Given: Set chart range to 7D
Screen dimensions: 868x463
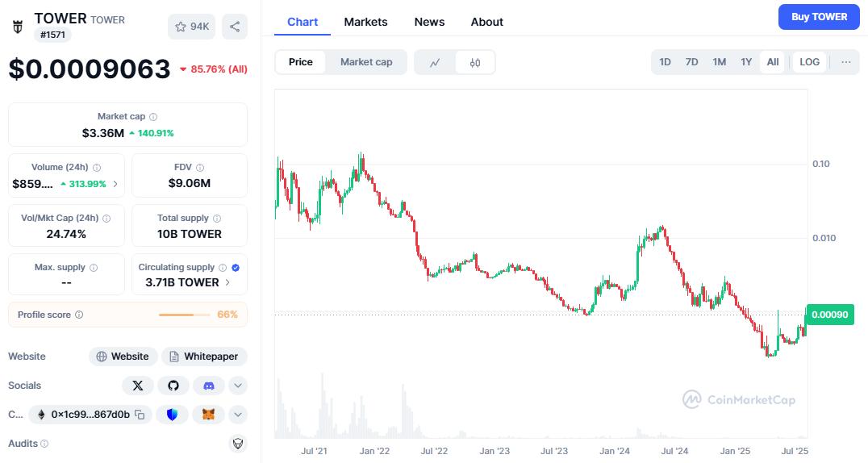Looking at the screenshot, I should point(692,62).
